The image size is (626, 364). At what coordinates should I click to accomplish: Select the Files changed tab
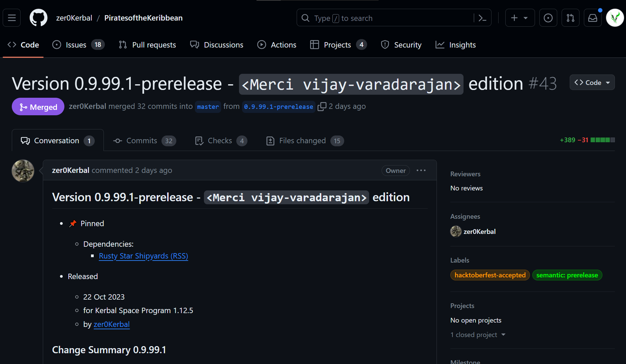(305, 141)
